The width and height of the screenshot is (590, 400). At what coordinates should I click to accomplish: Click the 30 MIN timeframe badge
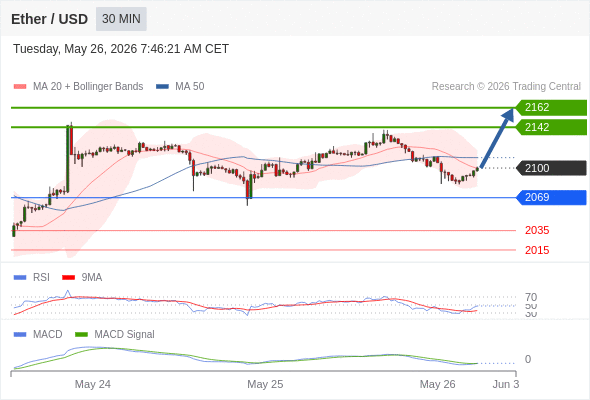point(121,19)
